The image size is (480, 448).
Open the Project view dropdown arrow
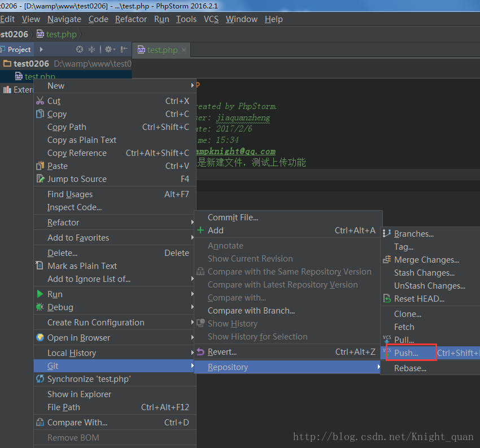41,49
